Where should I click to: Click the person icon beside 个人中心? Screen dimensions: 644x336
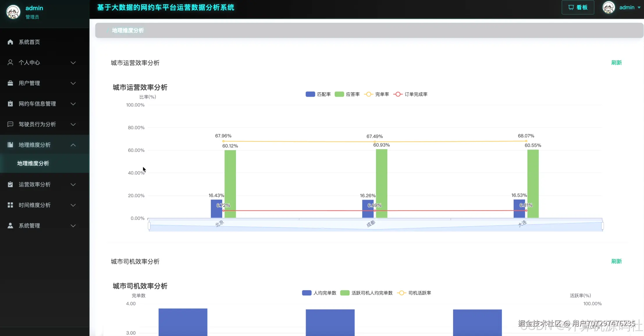(x=10, y=63)
